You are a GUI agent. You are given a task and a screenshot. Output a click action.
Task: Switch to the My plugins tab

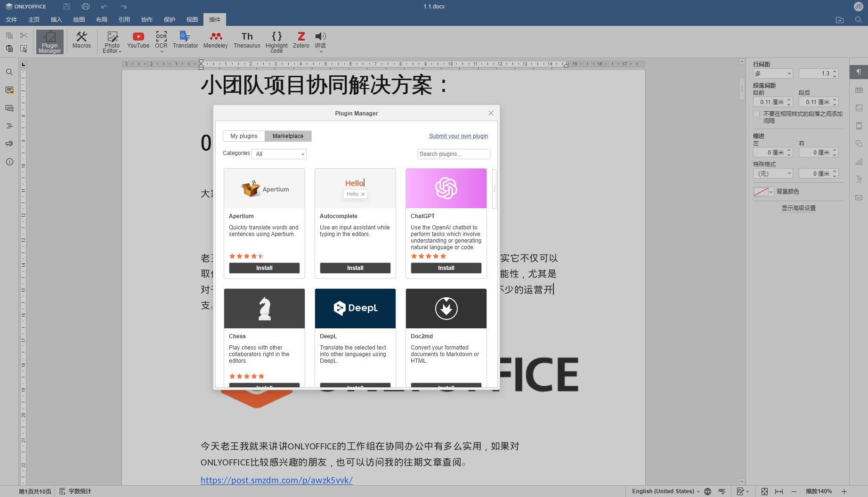[243, 136]
